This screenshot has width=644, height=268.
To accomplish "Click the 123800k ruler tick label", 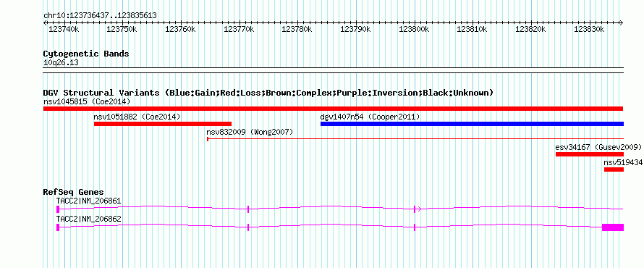I will click(x=414, y=29).
